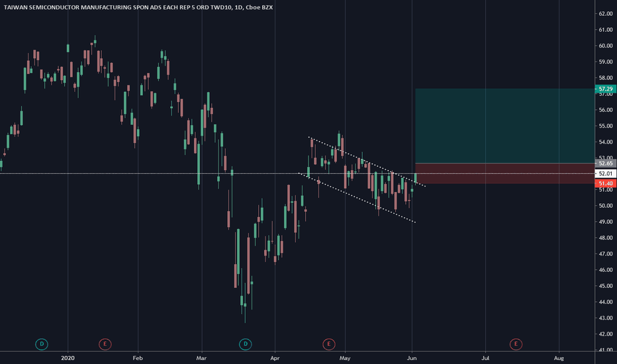Click the Mar label on time axis
The height and width of the screenshot is (364, 617).
click(201, 358)
